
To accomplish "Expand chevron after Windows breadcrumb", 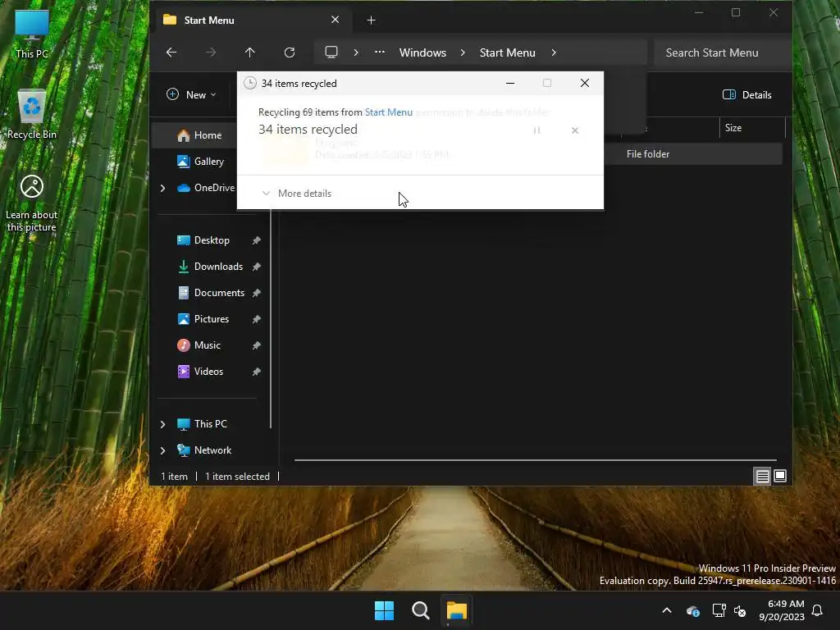I will [463, 52].
